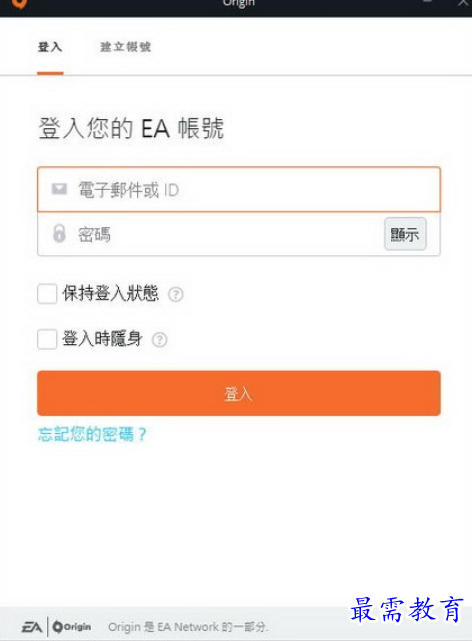This screenshot has width=472, height=641.
Task: Minimize the Origin window
Action: 427,2
